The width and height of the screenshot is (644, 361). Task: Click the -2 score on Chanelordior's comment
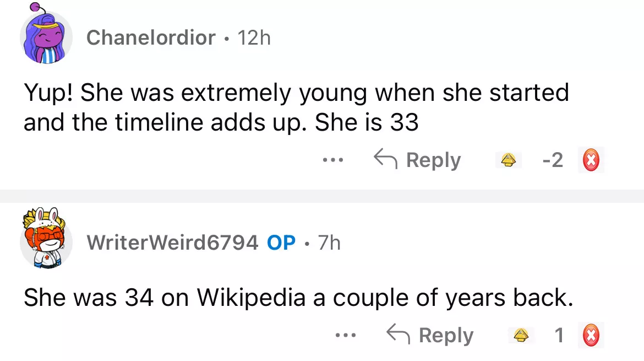(552, 160)
